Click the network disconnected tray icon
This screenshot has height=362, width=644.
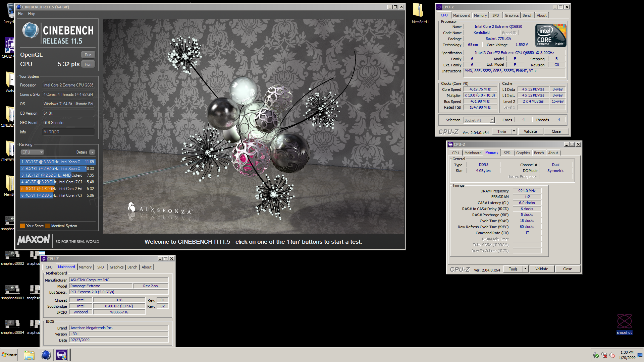604,355
